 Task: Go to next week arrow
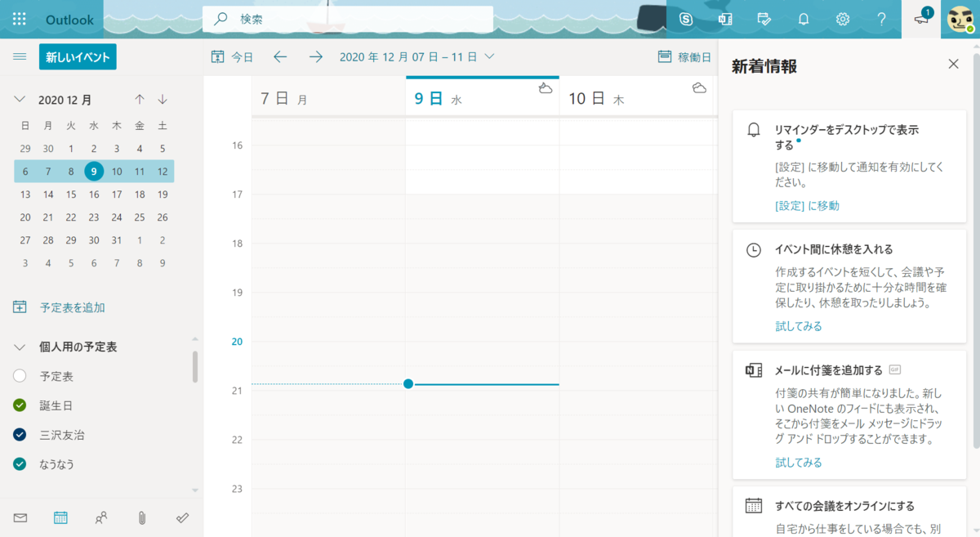click(316, 56)
